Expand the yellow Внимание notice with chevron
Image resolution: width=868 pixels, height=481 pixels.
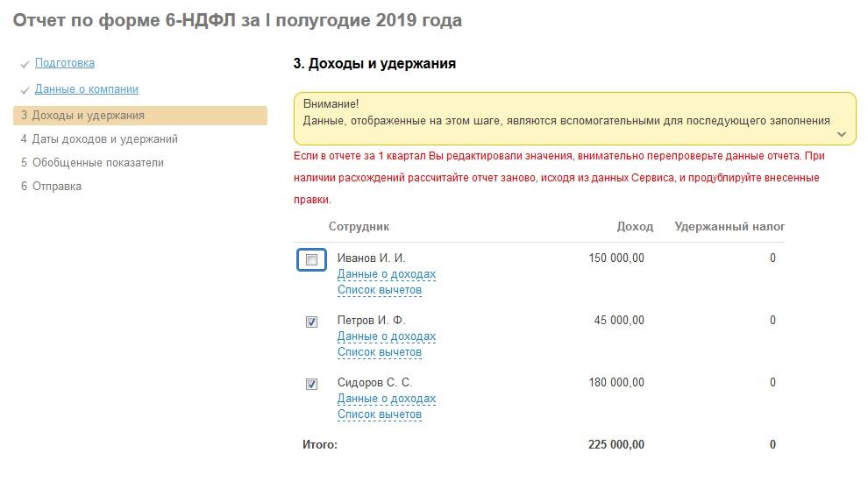[842, 134]
